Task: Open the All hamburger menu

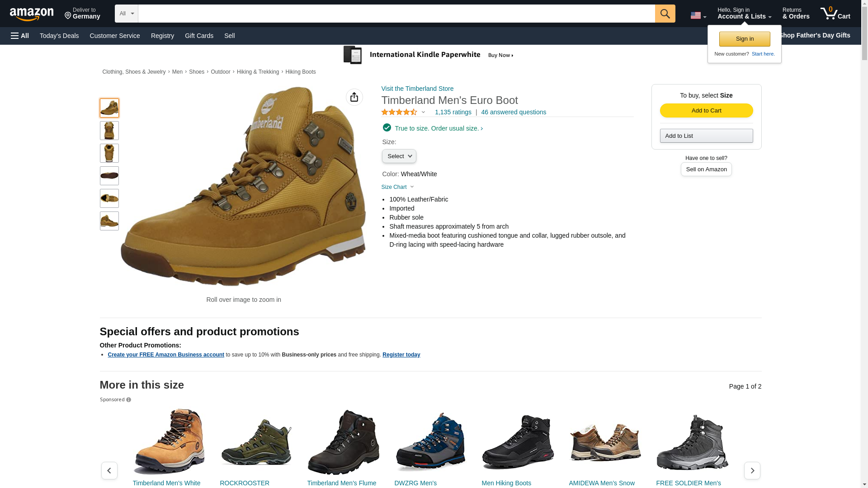Action: pyautogui.click(x=20, y=36)
